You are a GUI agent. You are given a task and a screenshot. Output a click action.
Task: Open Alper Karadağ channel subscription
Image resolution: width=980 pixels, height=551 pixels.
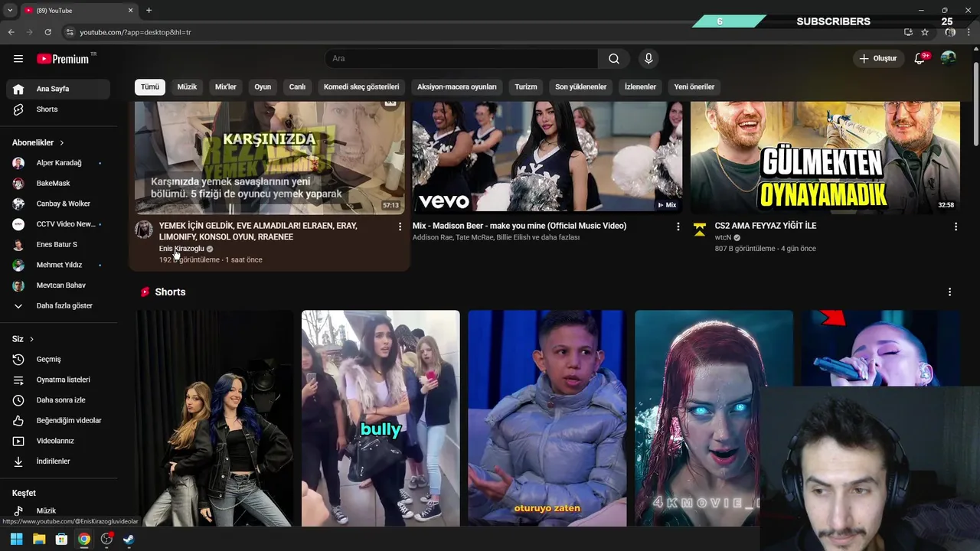[58, 163]
